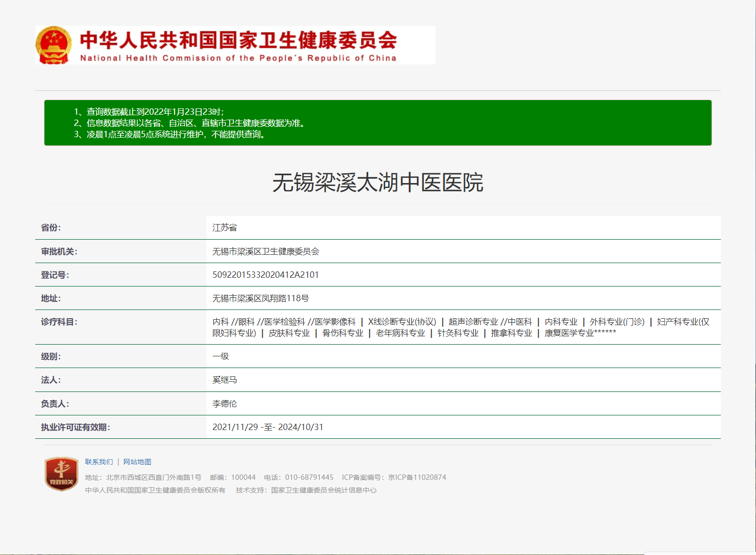Select 无锡市梁溪区卫生健康委员会 text

[x=266, y=251]
